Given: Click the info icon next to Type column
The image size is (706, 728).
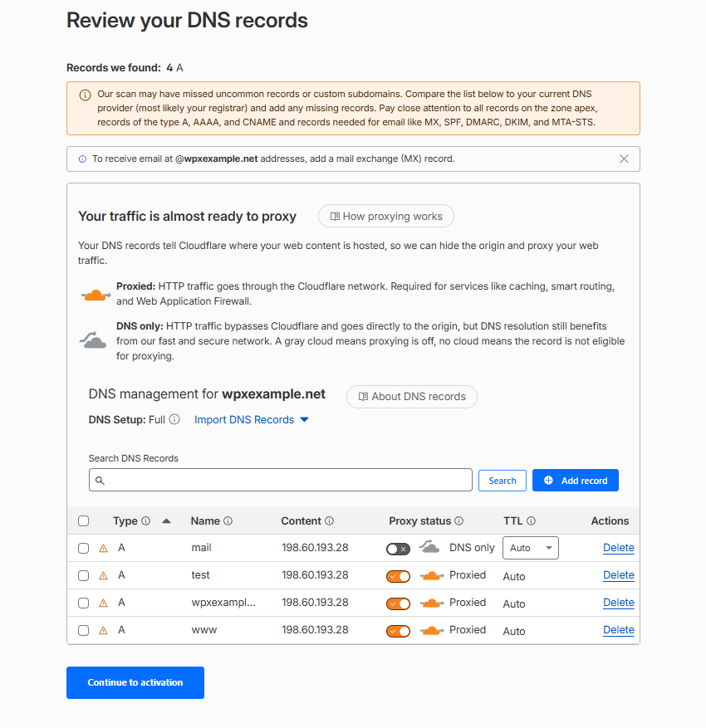Looking at the screenshot, I should pos(146,521).
